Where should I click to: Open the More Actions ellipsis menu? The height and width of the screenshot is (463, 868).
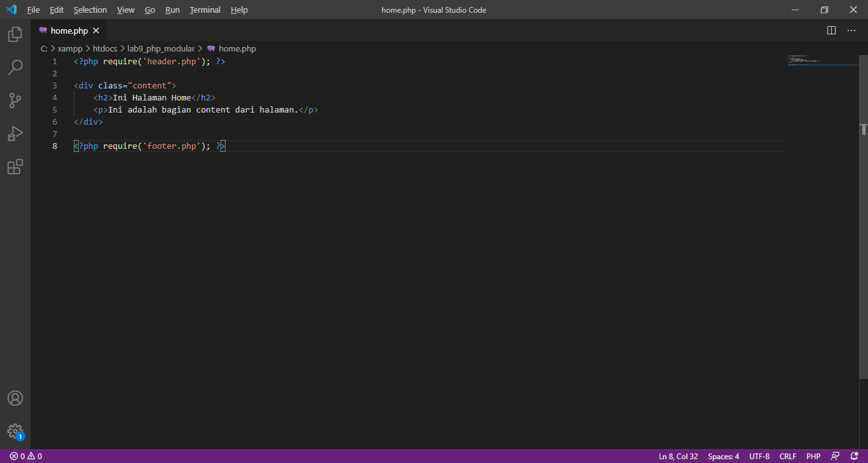pos(851,30)
